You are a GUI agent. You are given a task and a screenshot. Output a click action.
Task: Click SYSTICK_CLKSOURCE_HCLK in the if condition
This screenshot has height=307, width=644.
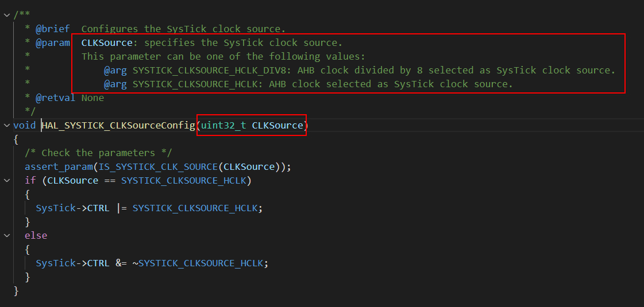tap(183, 181)
